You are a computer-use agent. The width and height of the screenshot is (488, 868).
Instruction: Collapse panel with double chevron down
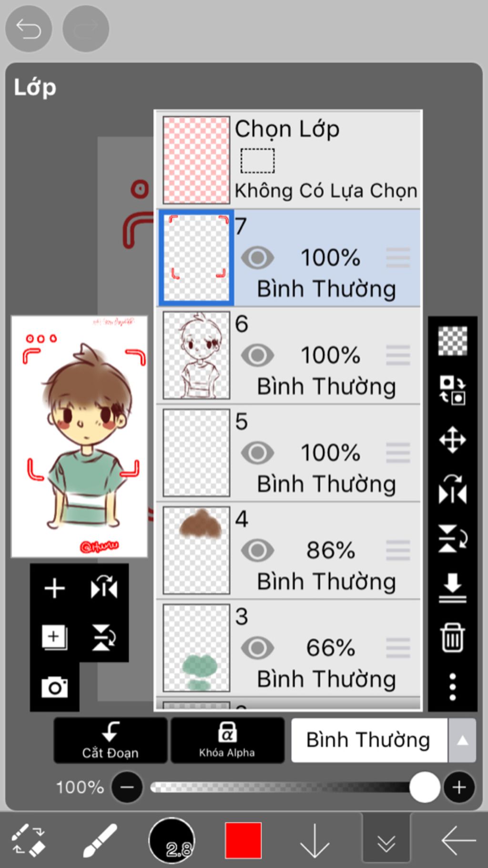[x=386, y=842]
